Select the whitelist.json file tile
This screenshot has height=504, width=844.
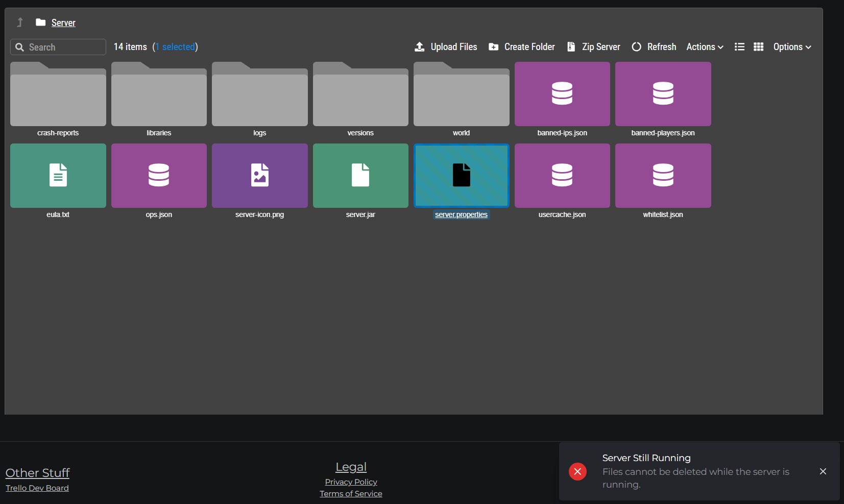(663, 176)
